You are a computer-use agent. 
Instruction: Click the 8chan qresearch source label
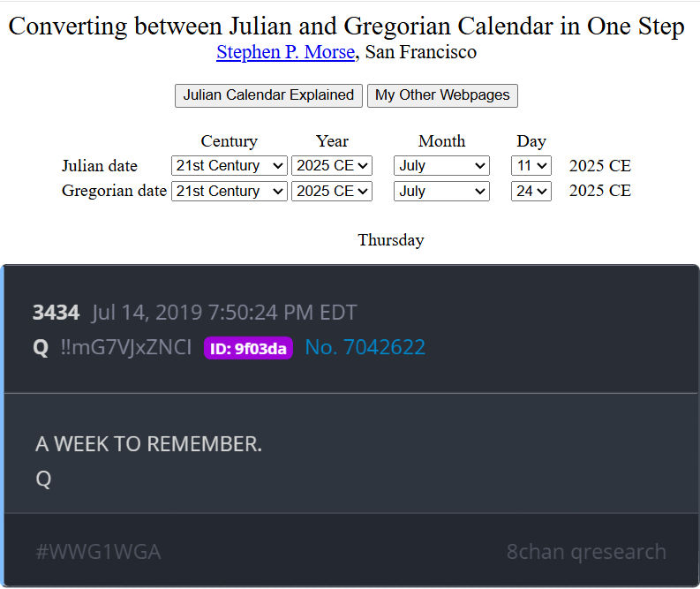tap(586, 553)
